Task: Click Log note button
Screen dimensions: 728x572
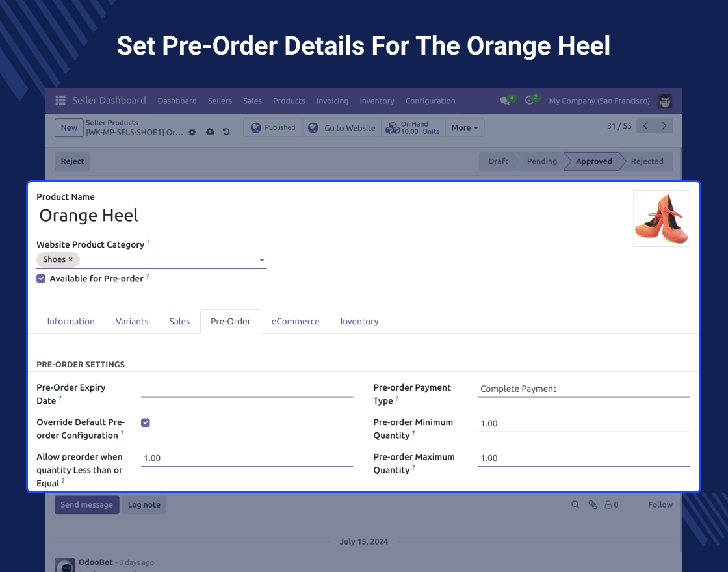Action: pos(144,504)
